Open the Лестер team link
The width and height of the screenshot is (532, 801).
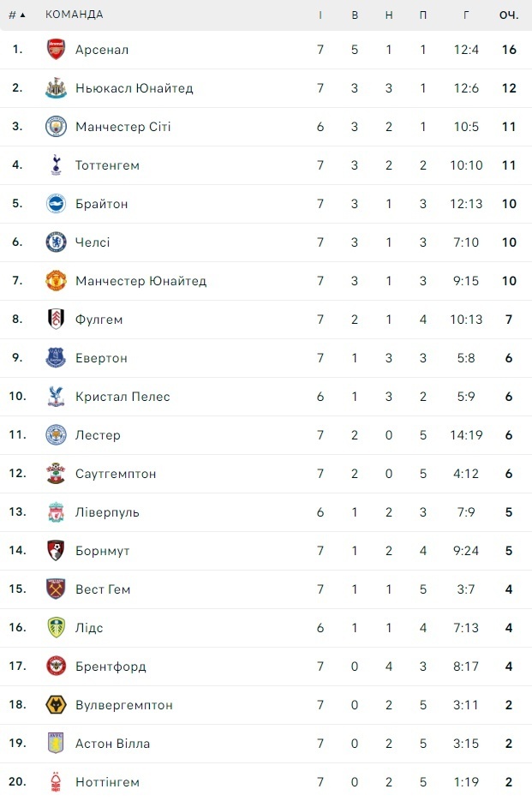[x=98, y=435]
